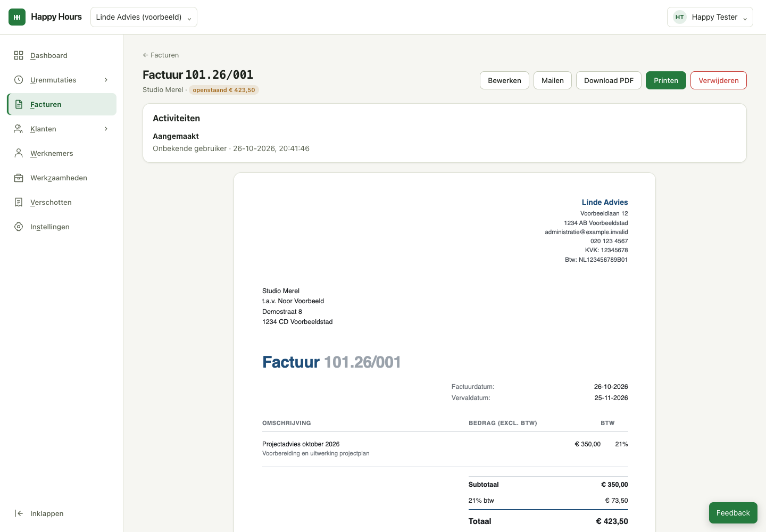
Task: Click the Klanten people icon
Action: click(x=19, y=129)
